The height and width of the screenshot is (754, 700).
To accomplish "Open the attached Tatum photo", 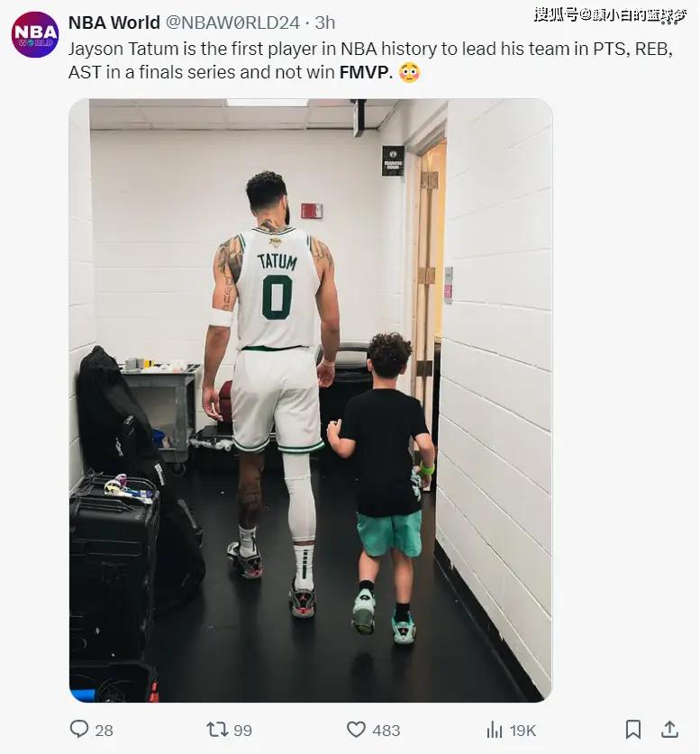I will point(311,400).
